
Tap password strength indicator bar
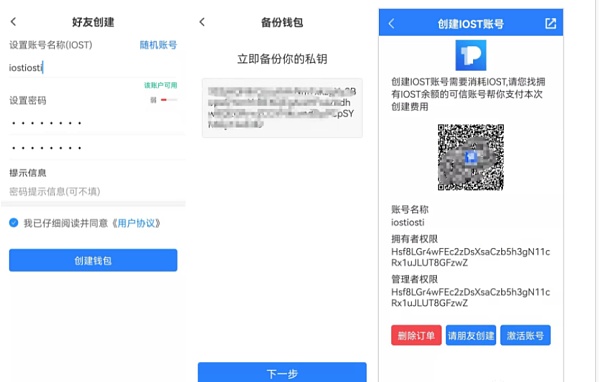coord(169,100)
